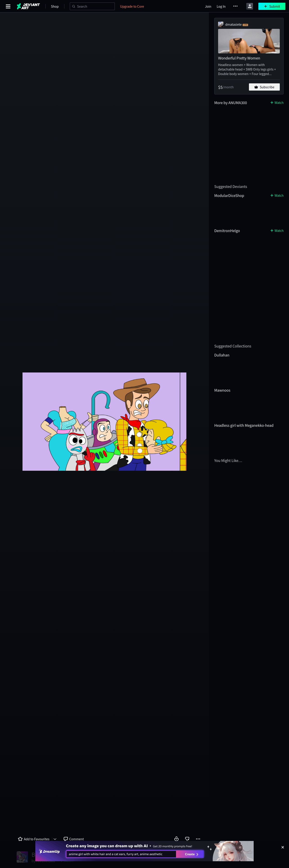The image size is (289, 868).
Task: Click the Create button in DreamUp banner
Action: (190, 854)
